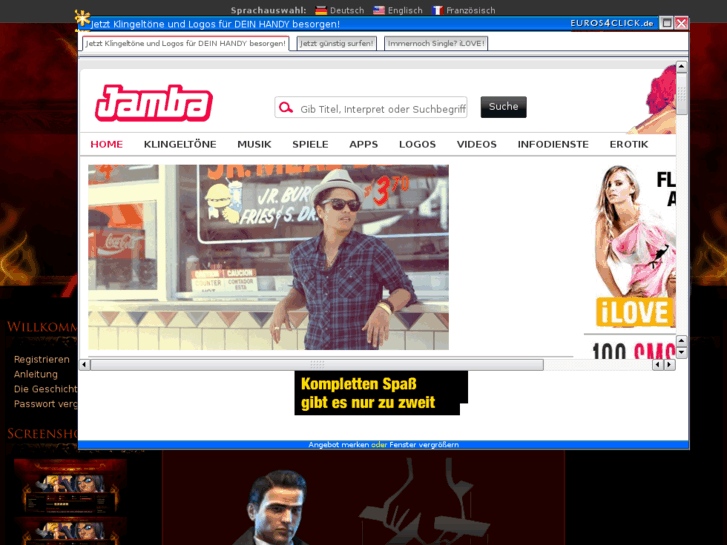Click vertical scrollbar up arrow at top

(682, 67)
